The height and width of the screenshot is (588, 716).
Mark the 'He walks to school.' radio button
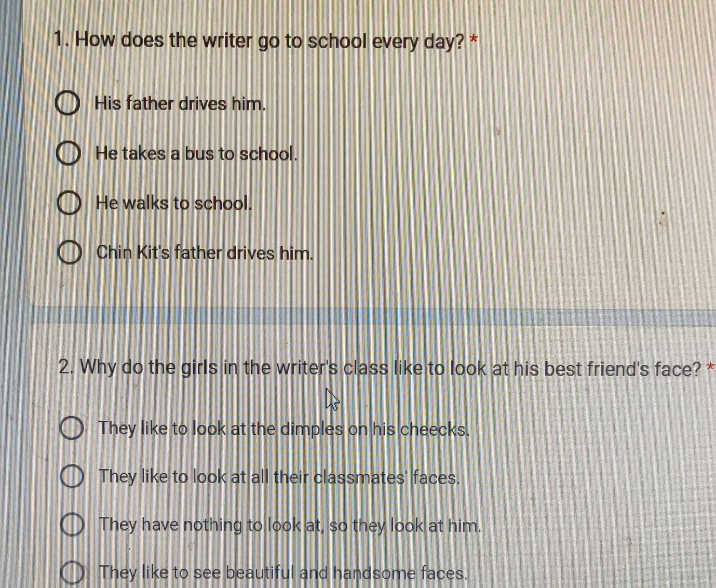[x=69, y=204]
